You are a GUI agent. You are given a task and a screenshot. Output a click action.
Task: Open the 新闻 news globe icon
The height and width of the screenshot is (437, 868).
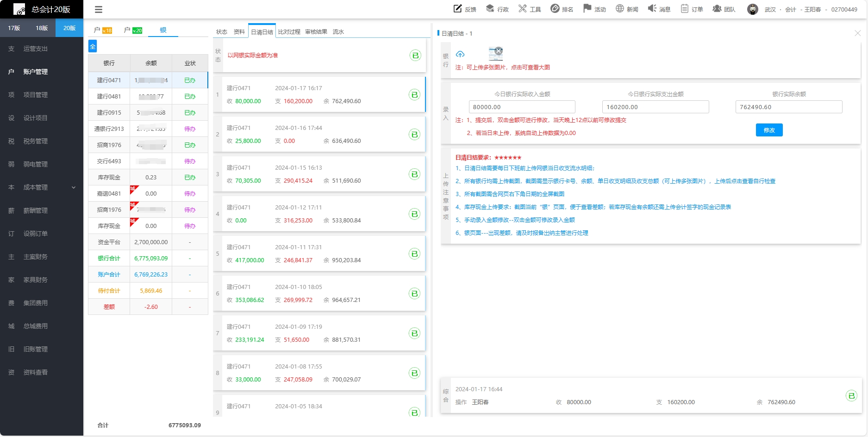pyautogui.click(x=619, y=8)
